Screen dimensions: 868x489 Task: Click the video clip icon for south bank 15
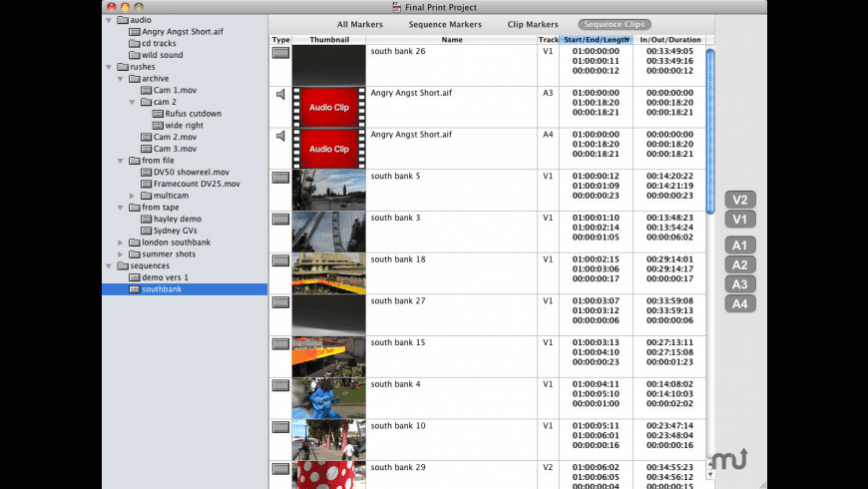click(x=280, y=343)
